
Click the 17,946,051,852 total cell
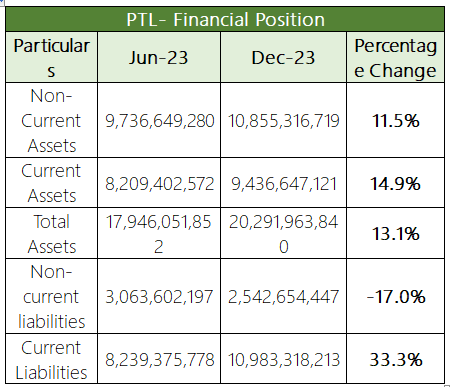pos(159,233)
